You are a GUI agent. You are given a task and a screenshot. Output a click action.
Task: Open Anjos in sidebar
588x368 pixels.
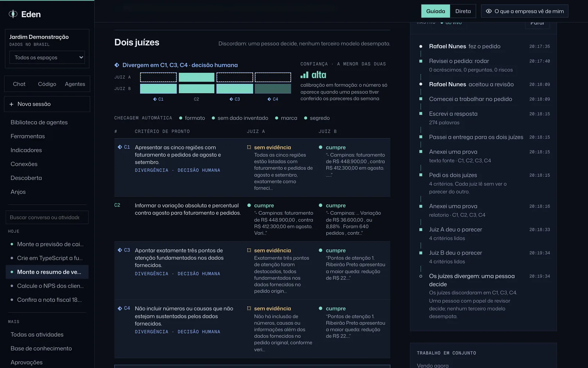point(18,192)
